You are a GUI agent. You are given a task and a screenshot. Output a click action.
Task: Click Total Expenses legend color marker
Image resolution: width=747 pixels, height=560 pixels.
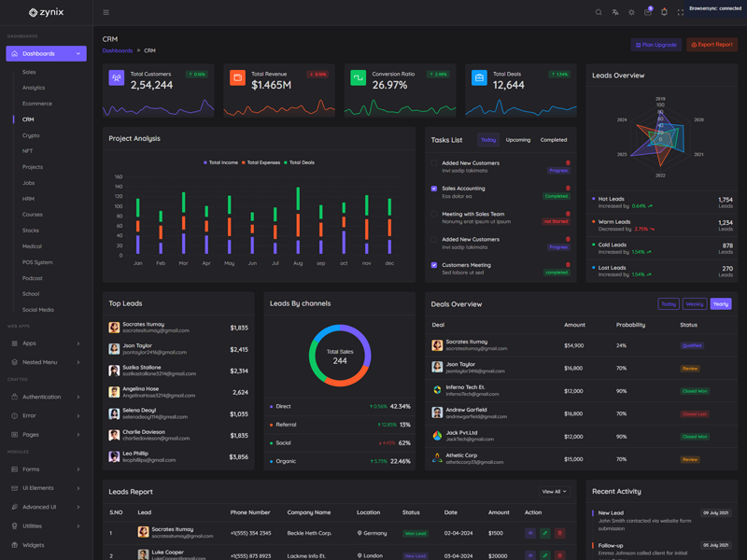point(245,162)
